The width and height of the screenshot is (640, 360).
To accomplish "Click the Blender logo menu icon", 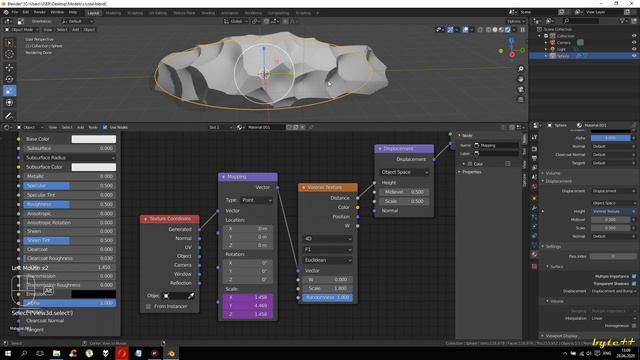I will (6, 12).
